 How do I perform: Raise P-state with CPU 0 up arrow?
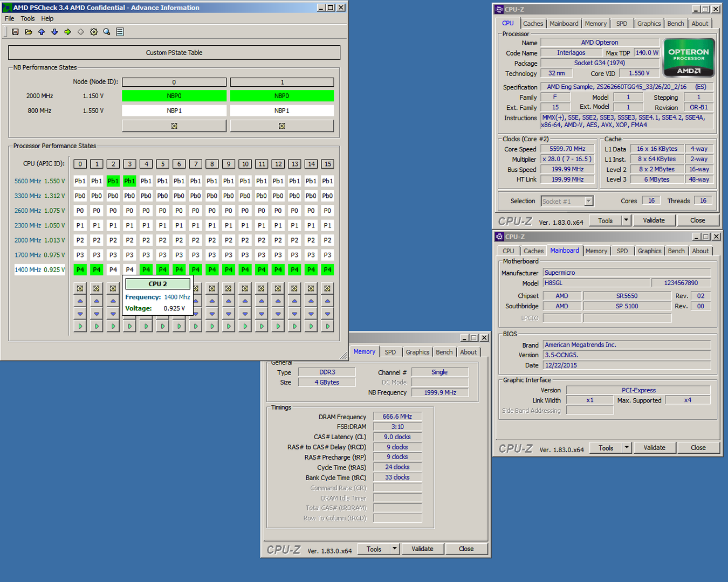pos(80,301)
